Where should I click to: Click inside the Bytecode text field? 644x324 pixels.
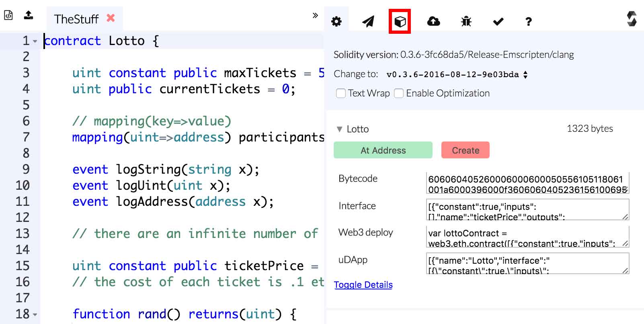coord(527,183)
